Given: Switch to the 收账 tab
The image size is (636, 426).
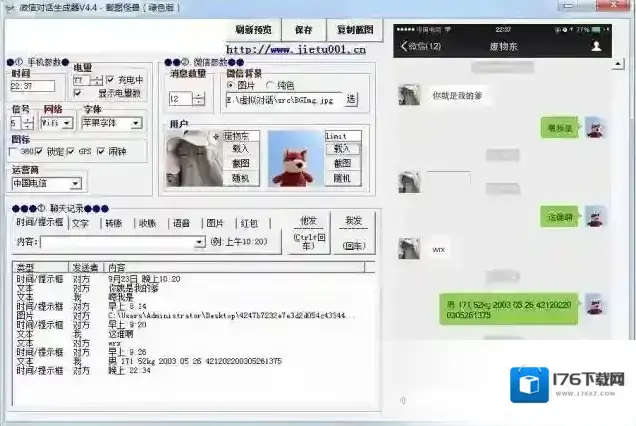Looking at the screenshot, I should [148, 224].
